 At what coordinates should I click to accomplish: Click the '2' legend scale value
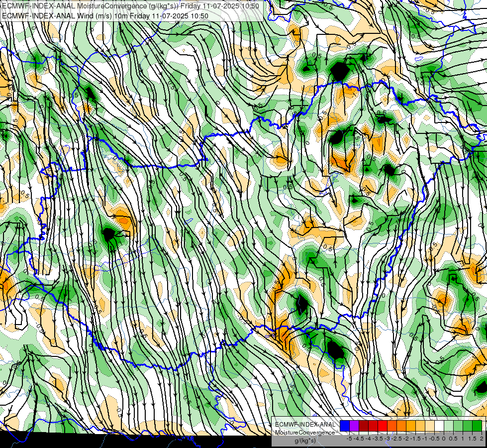[x=482, y=439]
